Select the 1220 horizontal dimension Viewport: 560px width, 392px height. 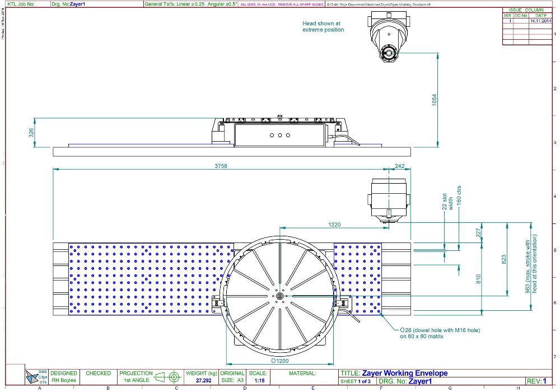[334, 224]
